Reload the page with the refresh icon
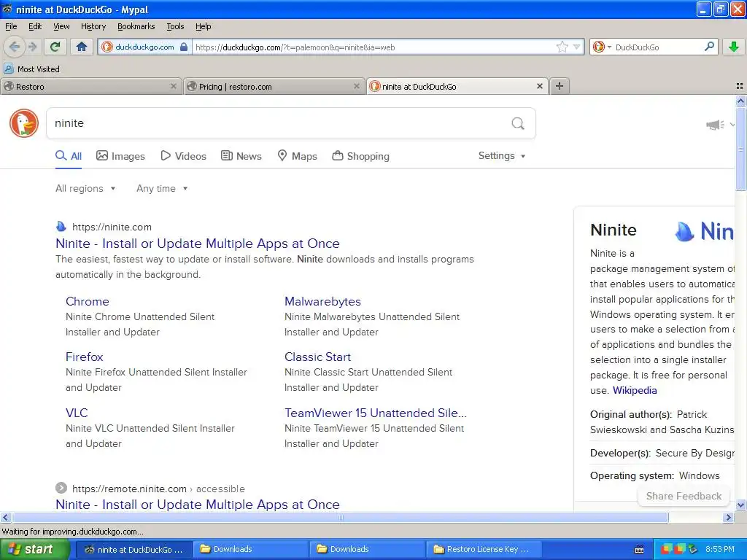This screenshot has height=560, width=747. 55,47
